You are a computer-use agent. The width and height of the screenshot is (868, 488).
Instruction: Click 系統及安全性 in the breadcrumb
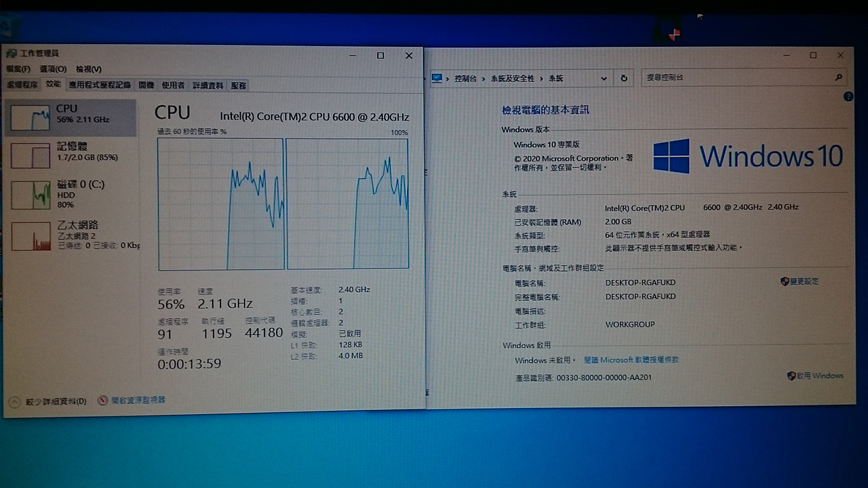(x=513, y=79)
